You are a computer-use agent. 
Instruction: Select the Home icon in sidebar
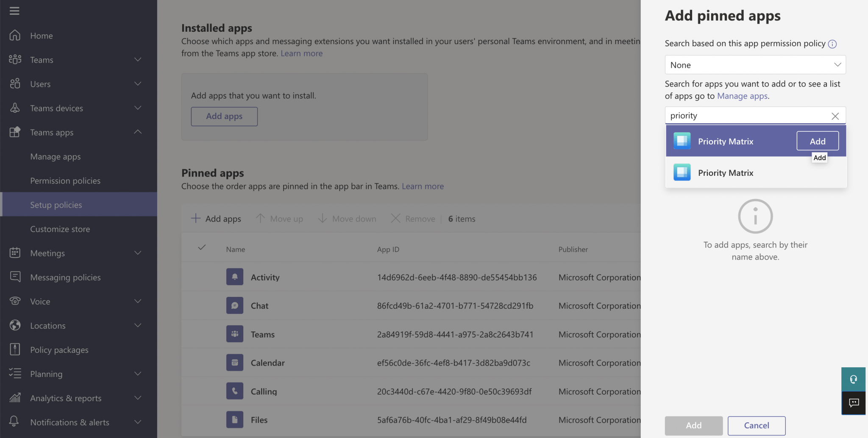coord(14,35)
